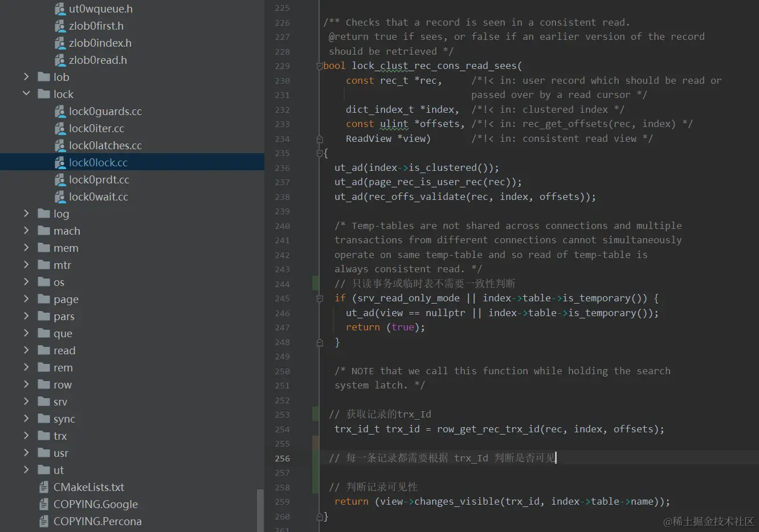Screen dimensions: 759x532
Task: Click the COPYING.Percona file icon
Action: (x=44, y=521)
